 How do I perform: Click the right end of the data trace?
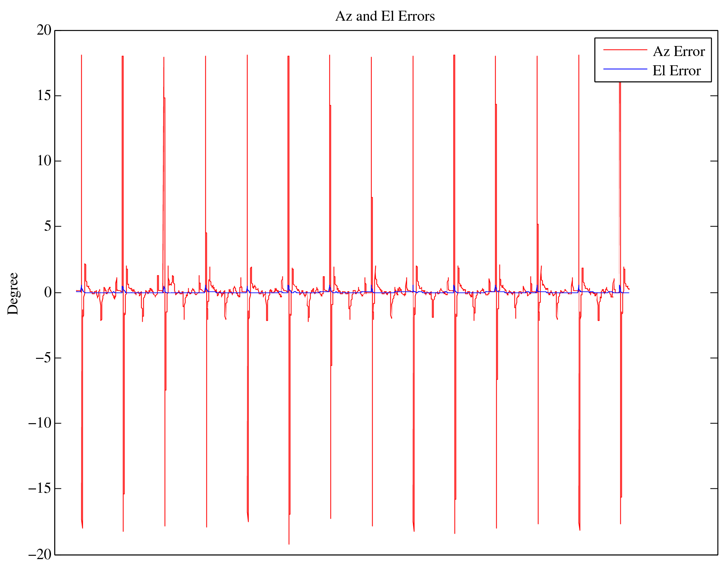pyautogui.click(x=629, y=289)
